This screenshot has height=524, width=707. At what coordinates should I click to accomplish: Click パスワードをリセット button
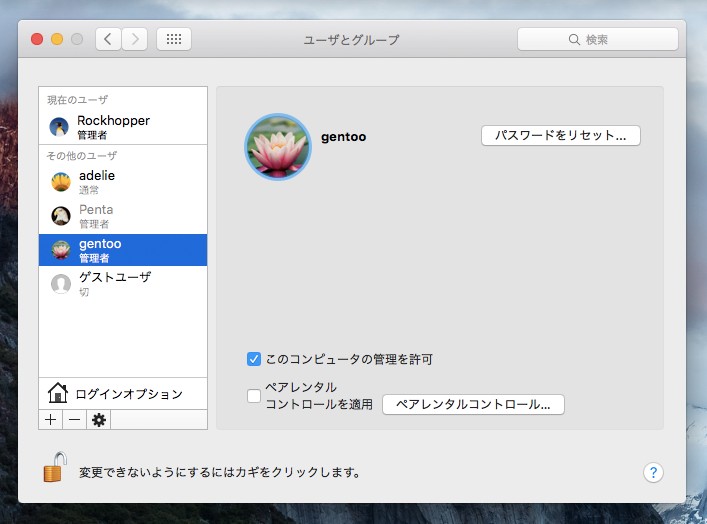(x=560, y=135)
